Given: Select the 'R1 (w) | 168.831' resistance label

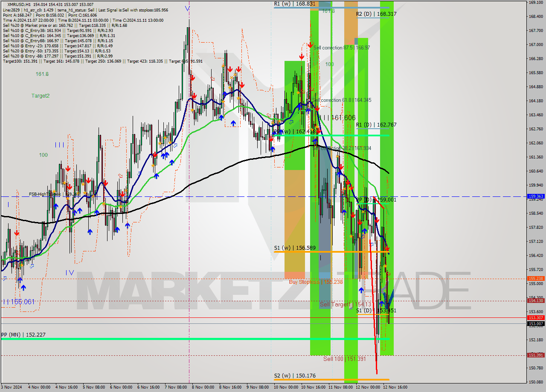Looking at the screenshot, I should [295, 3].
